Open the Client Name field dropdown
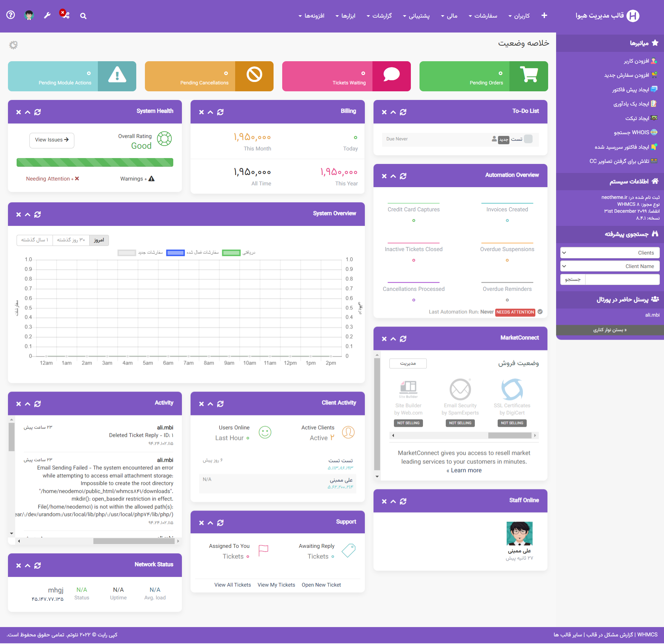Screen dimensions: 664x644 coord(610,266)
